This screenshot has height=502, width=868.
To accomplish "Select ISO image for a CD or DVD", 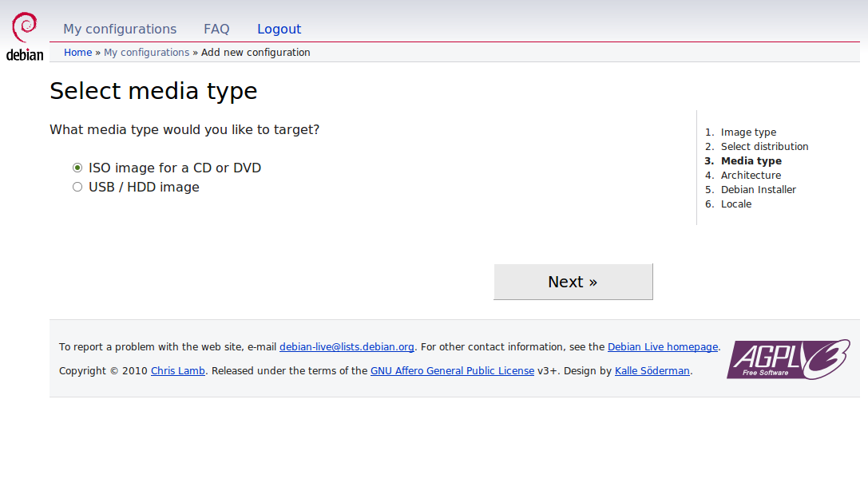I will coord(77,168).
